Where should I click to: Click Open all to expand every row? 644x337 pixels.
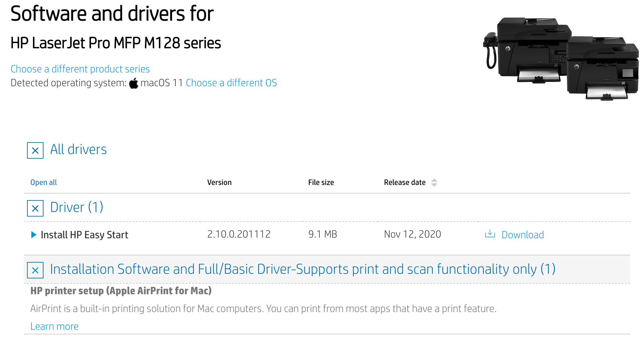[x=44, y=182]
